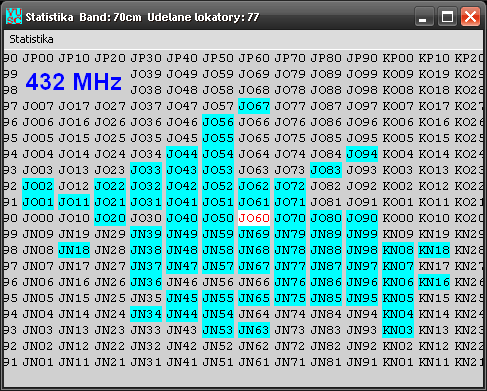Select highlighted locator KN03
Image resolution: width=487 pixels, height=391 pixels.
(x=398, y=330)
